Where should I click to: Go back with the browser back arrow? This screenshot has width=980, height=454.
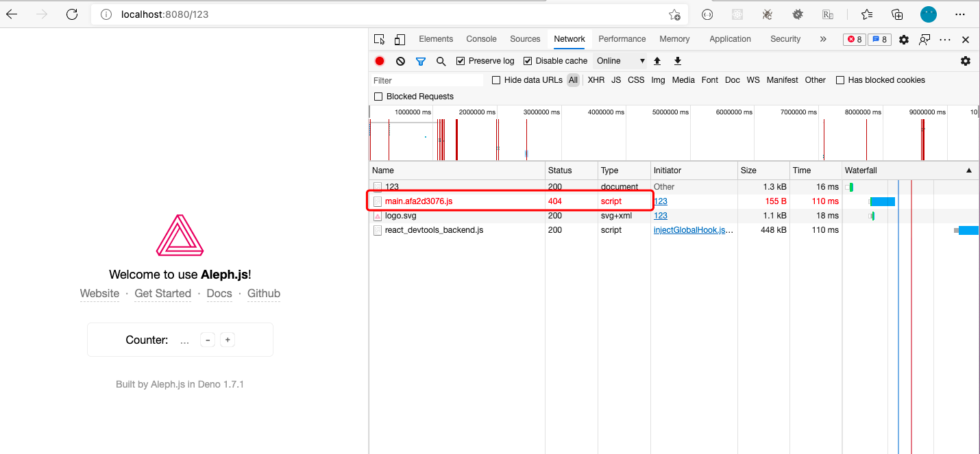pos(12,14)
